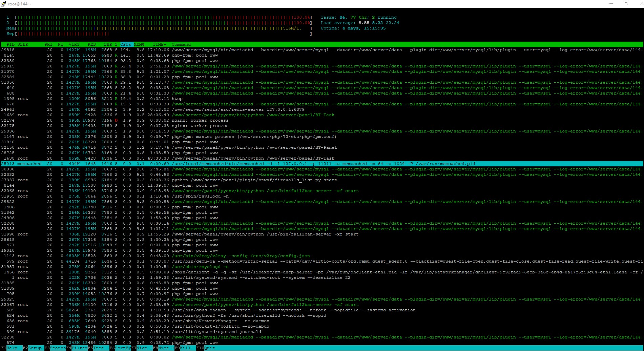
Task: Click the Load average 8.55 8.22 22.24 text
Action: click(x=360, y=23)
